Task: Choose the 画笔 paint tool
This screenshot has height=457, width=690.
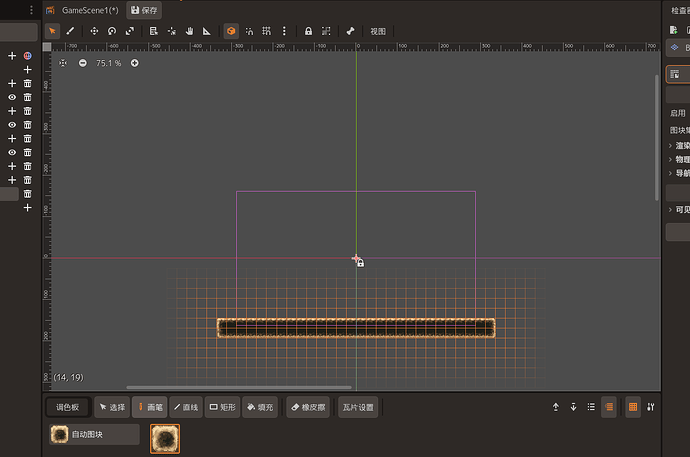Action: (150, 407)
